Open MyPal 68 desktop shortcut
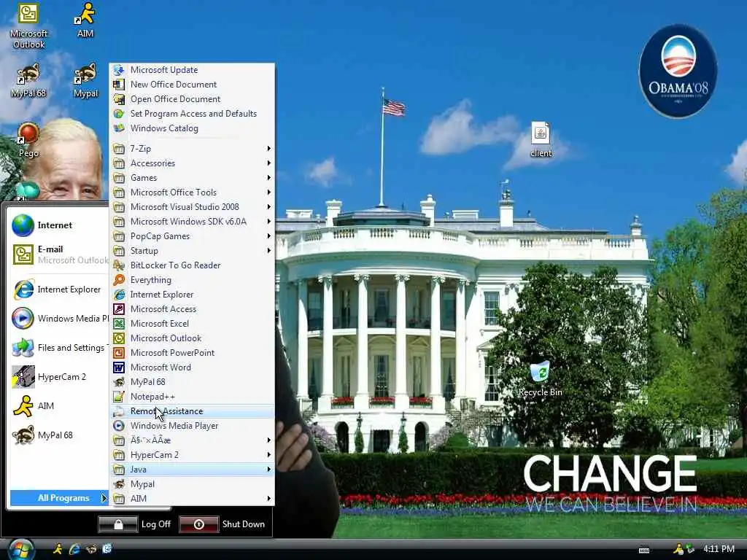 28,81
